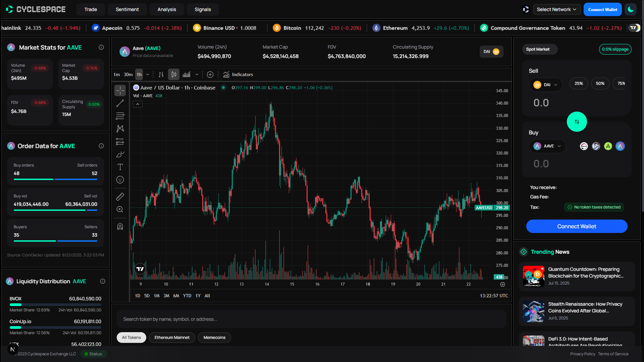This screenshot has width=644, height=362.
Task: Select the chart patterns tool
Action: (120, 129)
